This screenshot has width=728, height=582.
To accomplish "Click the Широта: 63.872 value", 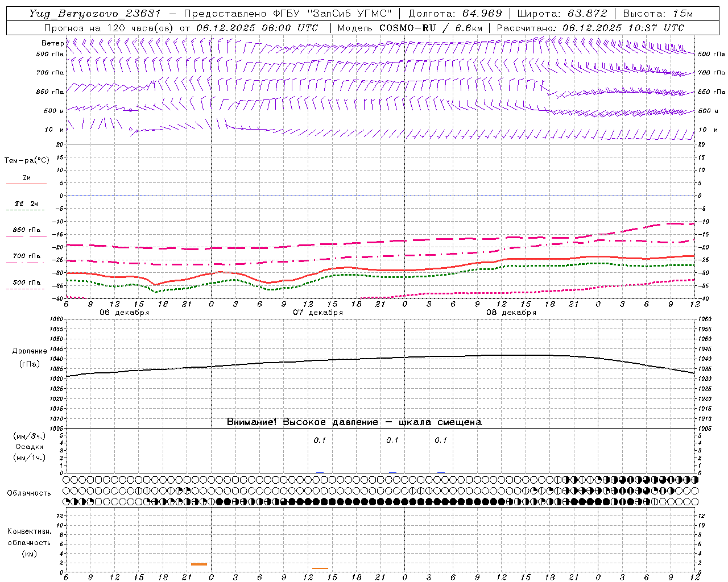I will pos(562,14).
